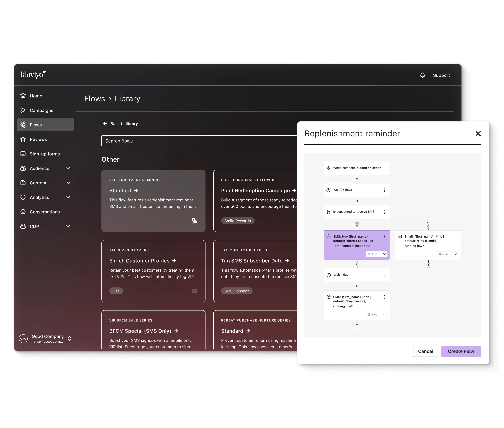The height and width of the screenshot is (428, 504).
Task: Click the Reviews star icon
Action: pyautogui.click(x=23, y=139)
